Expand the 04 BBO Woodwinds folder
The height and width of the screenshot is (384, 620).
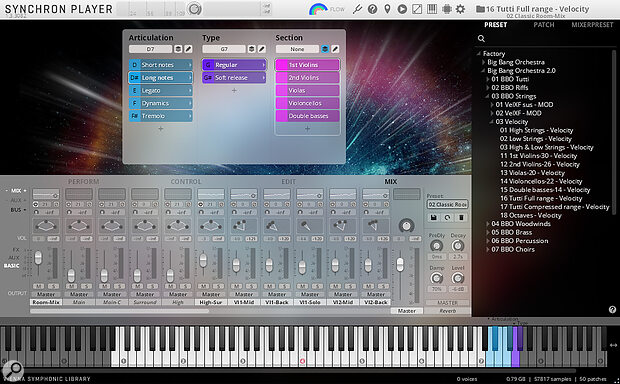pos(488,224)
